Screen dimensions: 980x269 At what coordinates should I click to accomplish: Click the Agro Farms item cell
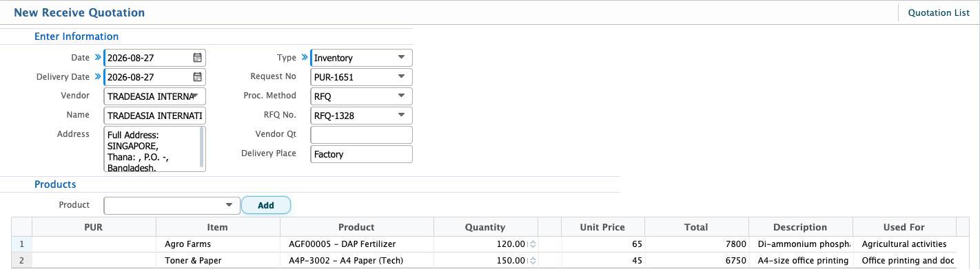coord(218,244)
